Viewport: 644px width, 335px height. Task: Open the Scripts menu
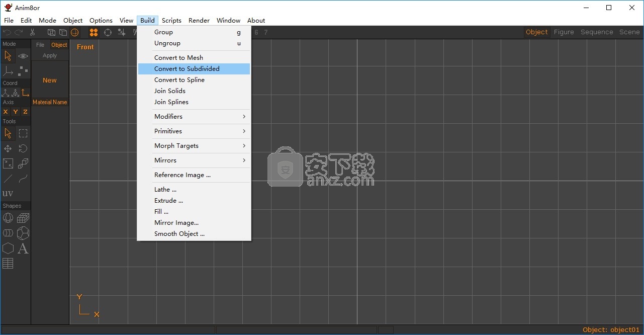171,20
